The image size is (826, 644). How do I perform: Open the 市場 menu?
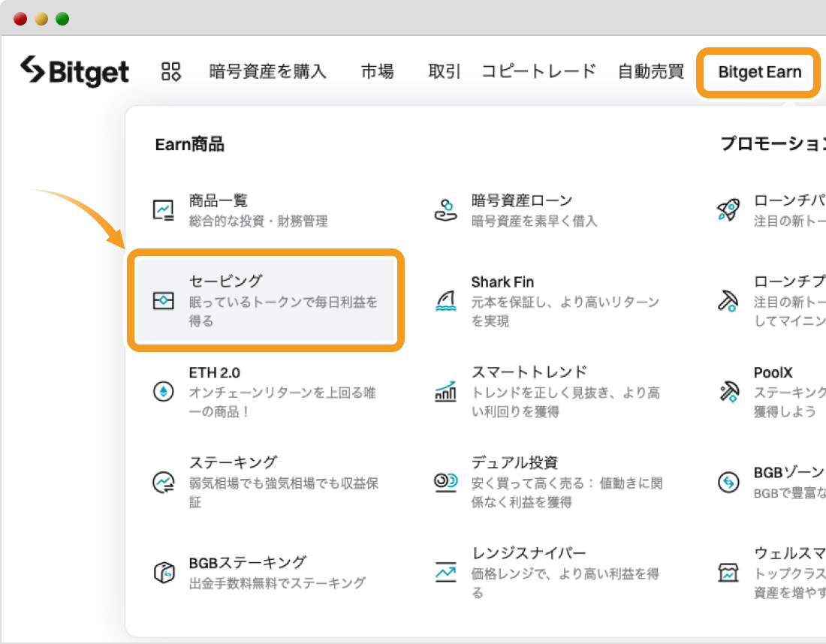(377, 71)
